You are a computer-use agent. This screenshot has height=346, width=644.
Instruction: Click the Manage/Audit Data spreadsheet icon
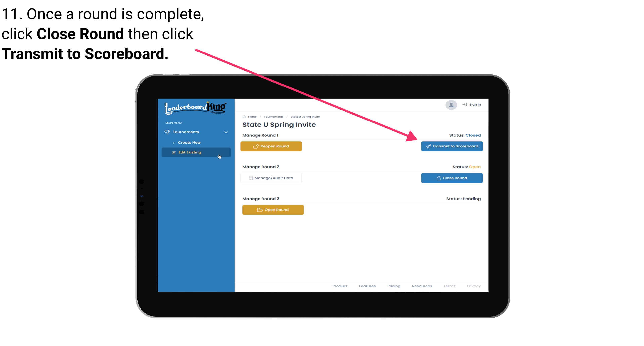coord(250,178)
